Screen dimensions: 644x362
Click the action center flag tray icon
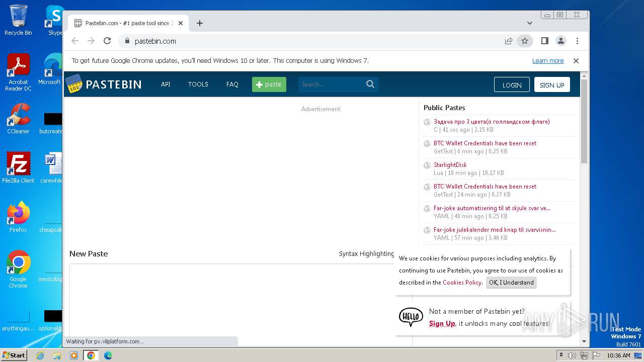(596, 355)
